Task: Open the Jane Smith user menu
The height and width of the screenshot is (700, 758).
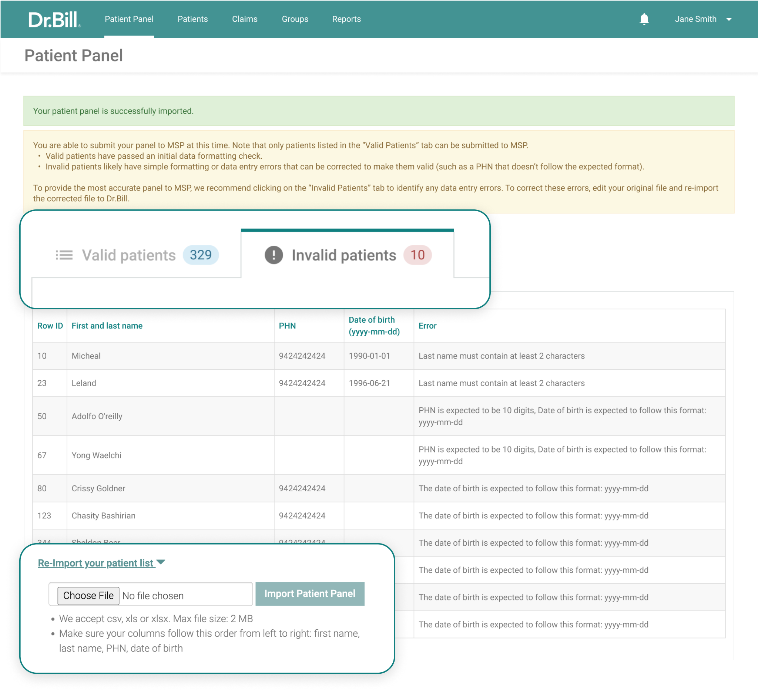Action: tap(704, 18)
